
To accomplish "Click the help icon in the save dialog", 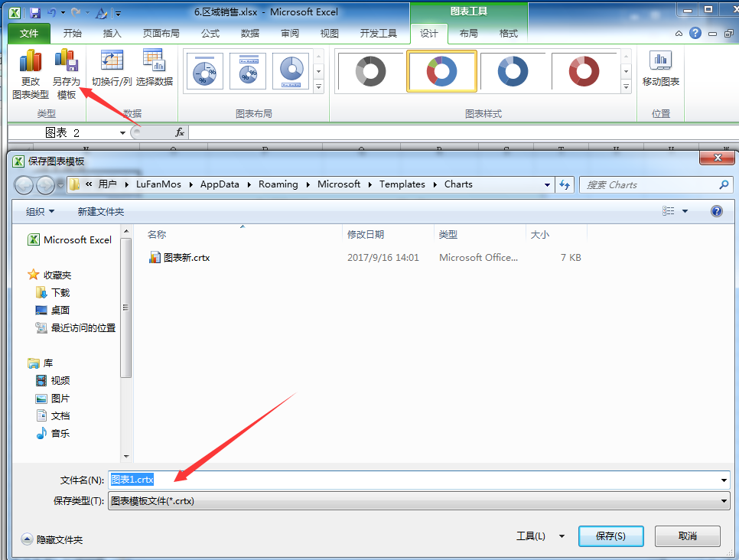I will point(717,211).
